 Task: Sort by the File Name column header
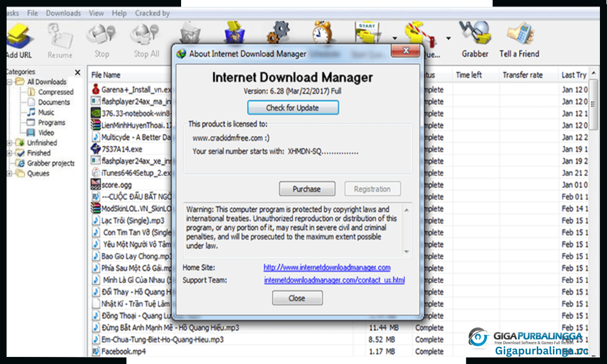click(106, 75)
